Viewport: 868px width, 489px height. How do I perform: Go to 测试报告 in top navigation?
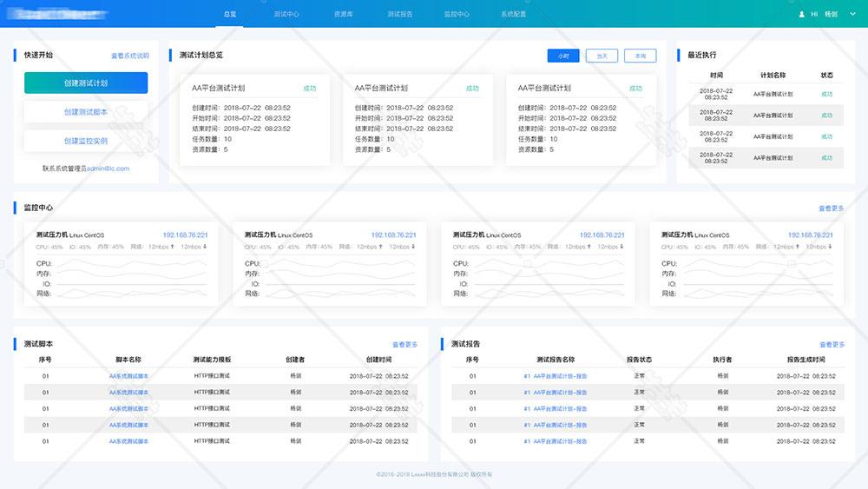(x=400, y=15)
